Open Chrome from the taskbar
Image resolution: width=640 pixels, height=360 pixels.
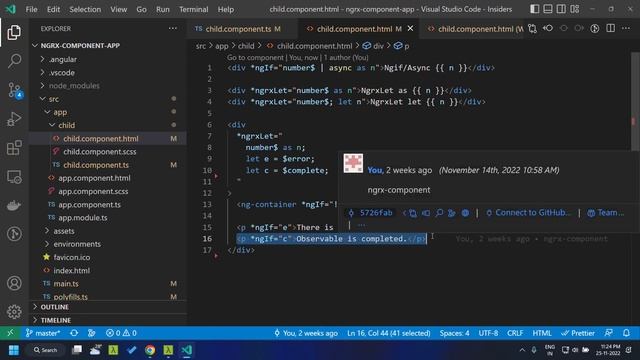[150, 350]
